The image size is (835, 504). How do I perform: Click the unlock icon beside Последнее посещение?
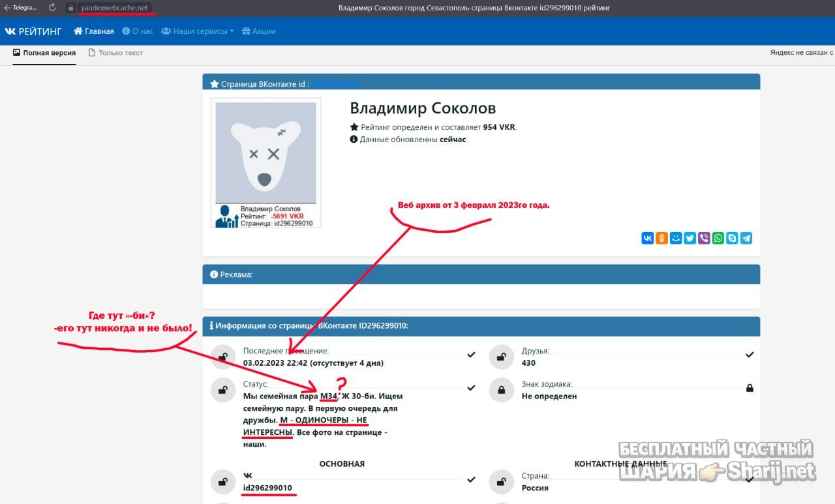tap(222, 357)
